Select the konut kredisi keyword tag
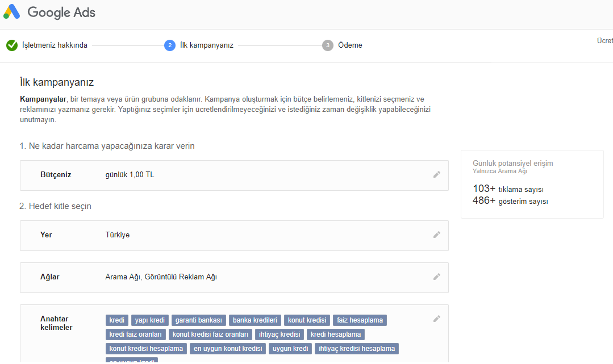Image resolution: width=613 pixels, height=364 pixels. pyautogui.click(x=307, y=320)
